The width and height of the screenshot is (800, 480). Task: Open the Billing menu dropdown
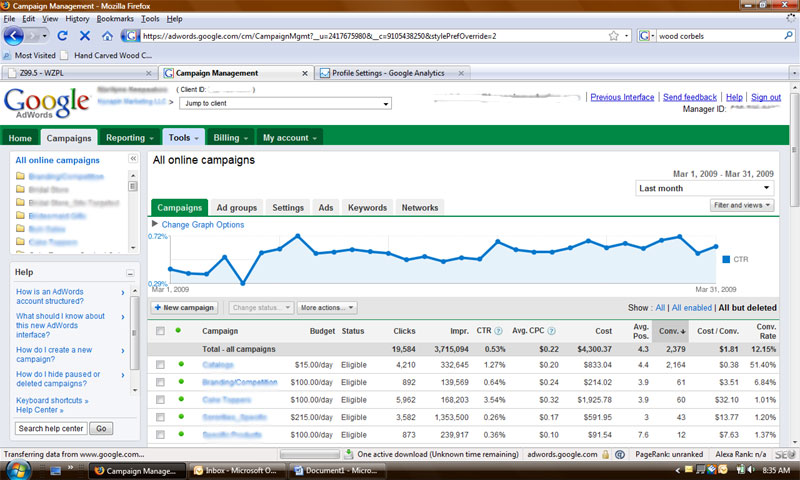[231, 138]
